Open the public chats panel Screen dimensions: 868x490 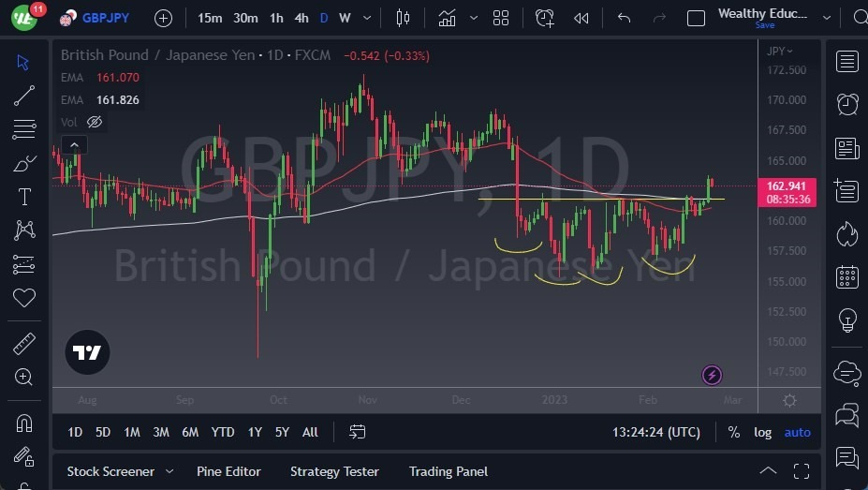click(847, 373)
